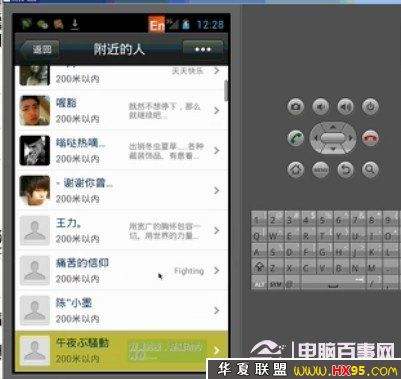Click the emulator volume down button

tap(320, 107)
